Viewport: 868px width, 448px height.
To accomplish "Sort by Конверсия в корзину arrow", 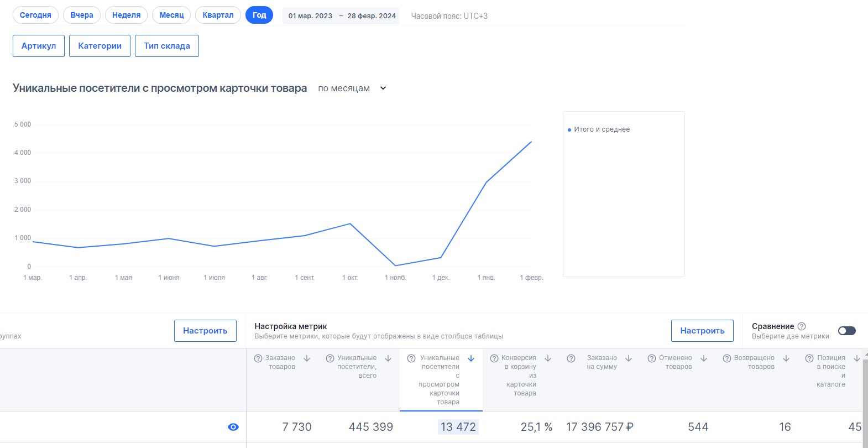I will [548, 358].
